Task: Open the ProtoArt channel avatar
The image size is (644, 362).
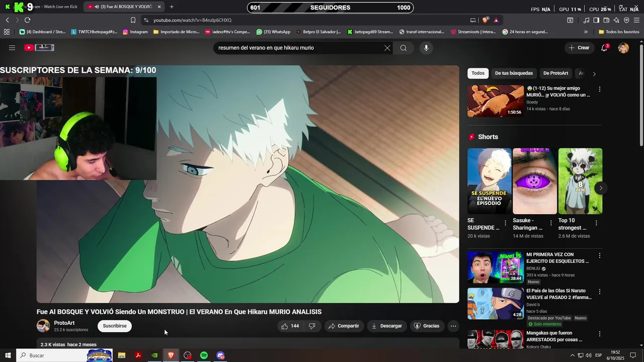Action: (43, 326)
